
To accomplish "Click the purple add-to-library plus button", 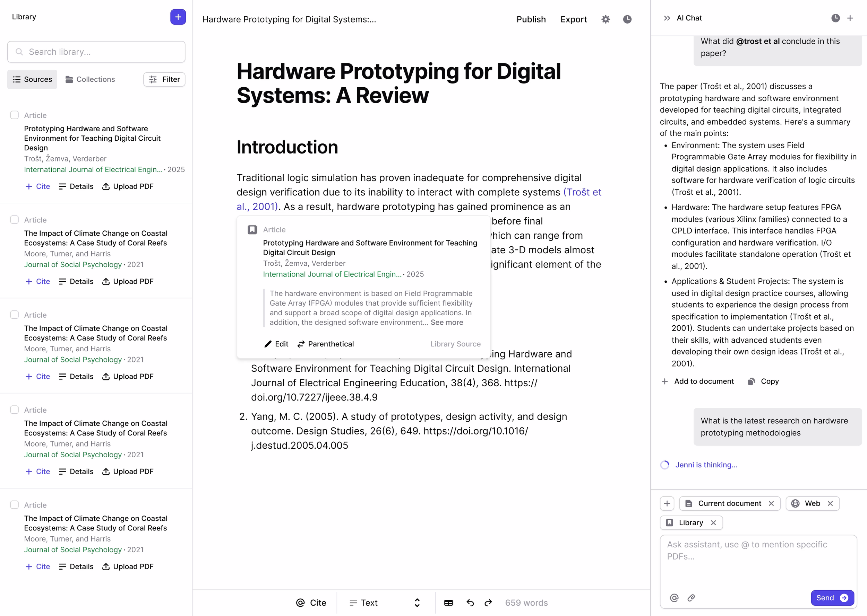I will [178, 17].
